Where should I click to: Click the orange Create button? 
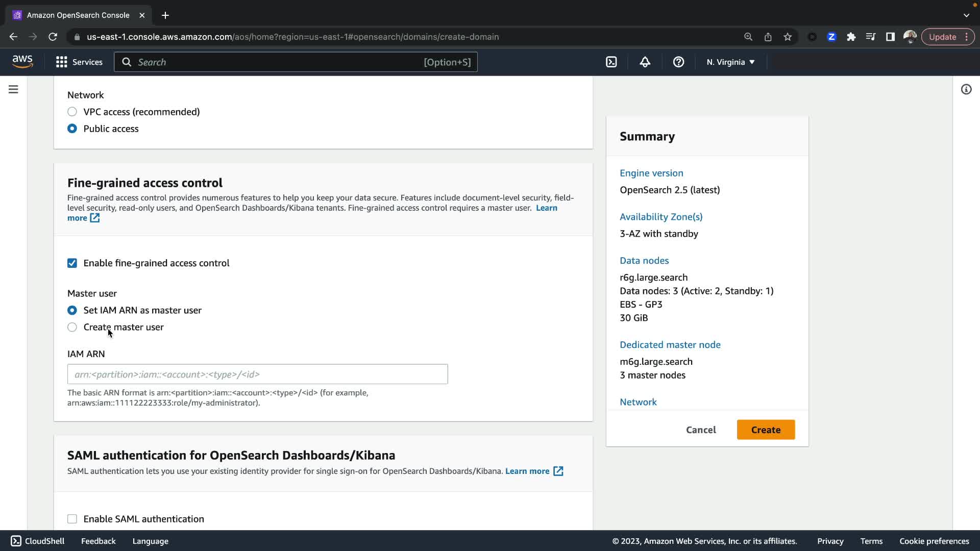[x=765, y=430]
